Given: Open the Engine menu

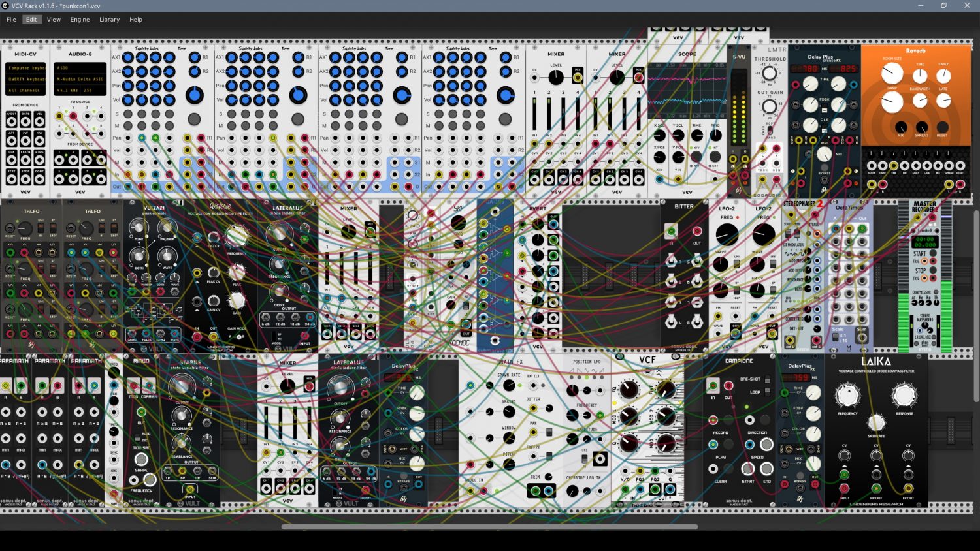Looking at the screenshot, I should point(80,20).
